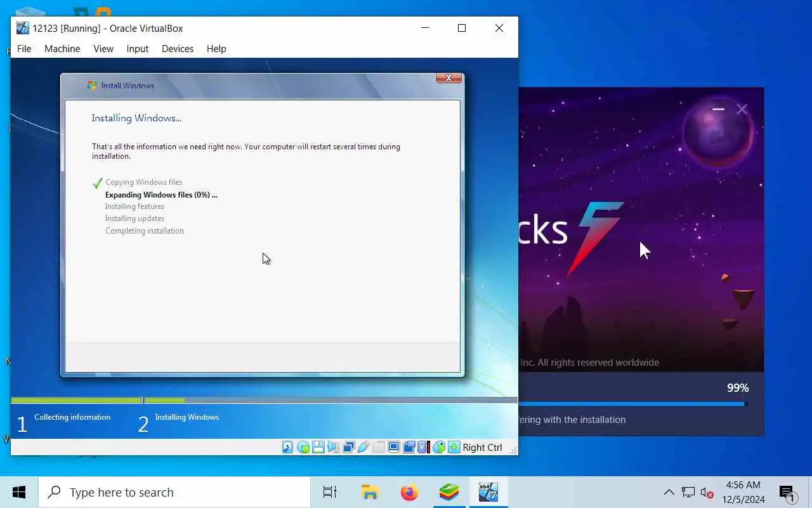Click the 'Type here to search' box
The height and width of the screenshot is (508, 812).
pos(174,492)
